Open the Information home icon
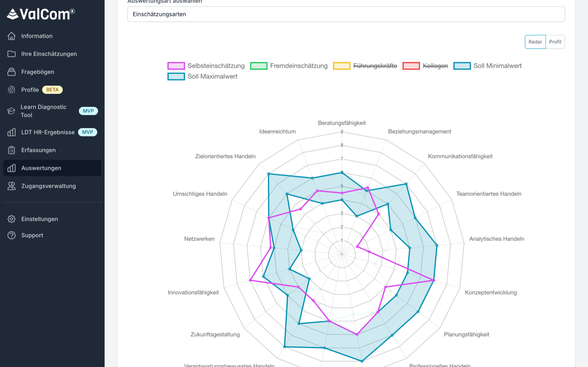This screenshot has width=588, height=367. pos(12,36)
